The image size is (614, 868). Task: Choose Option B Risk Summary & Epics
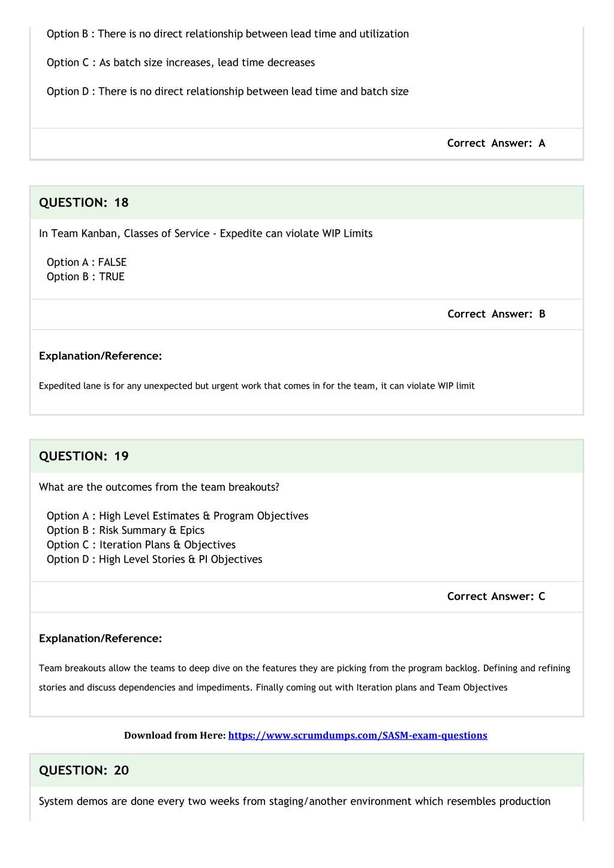(x=125, y=530)
